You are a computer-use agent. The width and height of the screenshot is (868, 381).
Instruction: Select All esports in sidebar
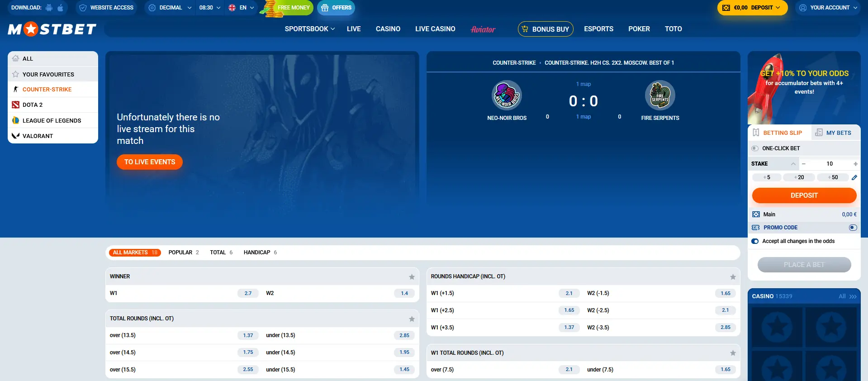(53, 58)
